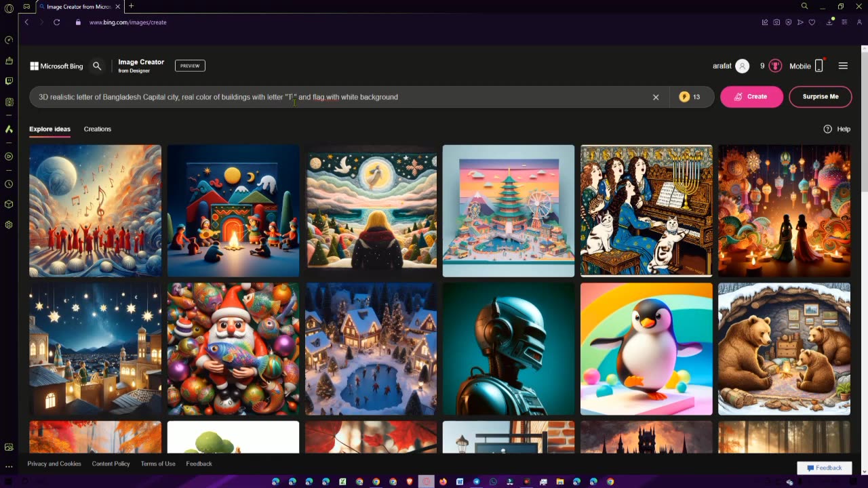868x488 pixels.
Task: Reload the page with refresh icon
Action: point(57,22)
